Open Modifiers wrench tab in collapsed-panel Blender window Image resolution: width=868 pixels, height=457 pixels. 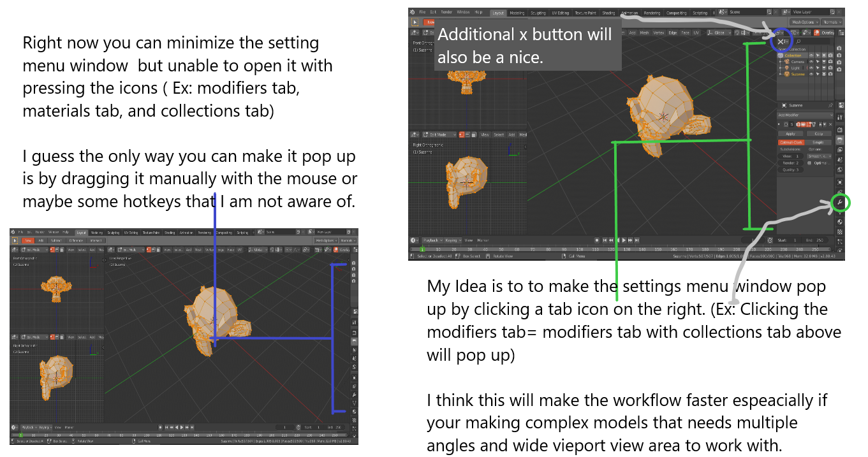click(x=354, y=395)
